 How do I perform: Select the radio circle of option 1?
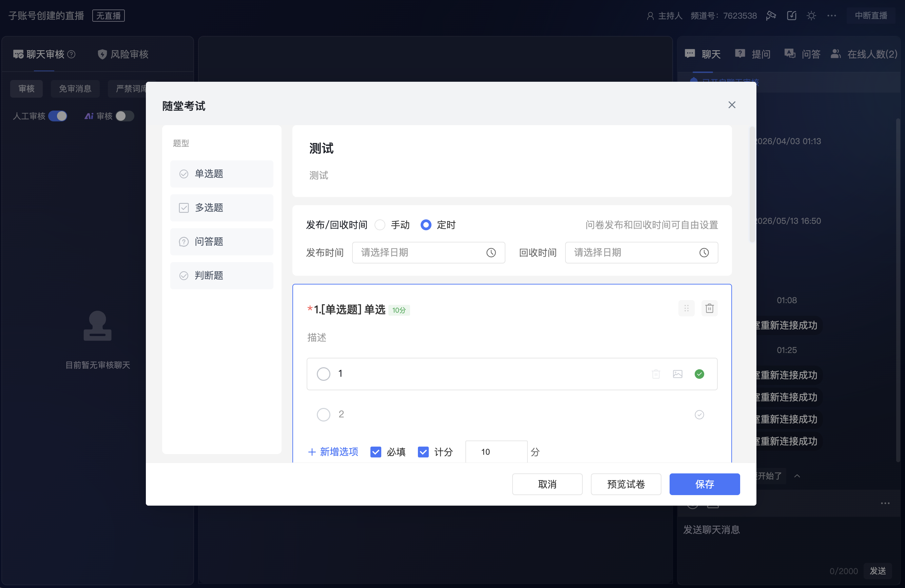(x=323, y=374)
